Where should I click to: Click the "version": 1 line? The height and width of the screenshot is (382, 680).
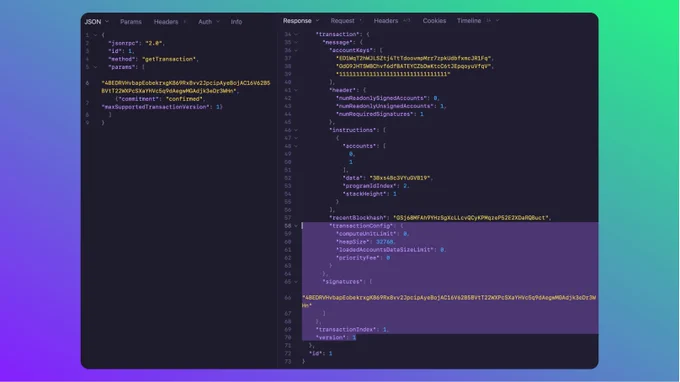click(336, 337)
